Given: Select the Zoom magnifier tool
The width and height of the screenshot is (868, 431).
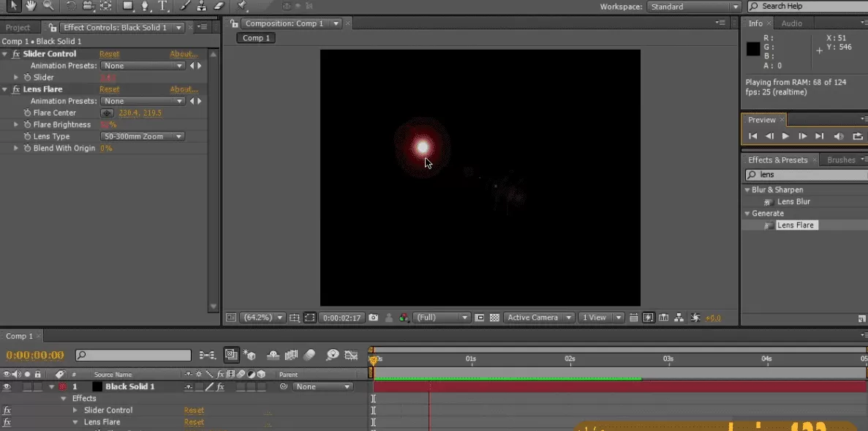Looking at the screenshot, I should 48,6.
